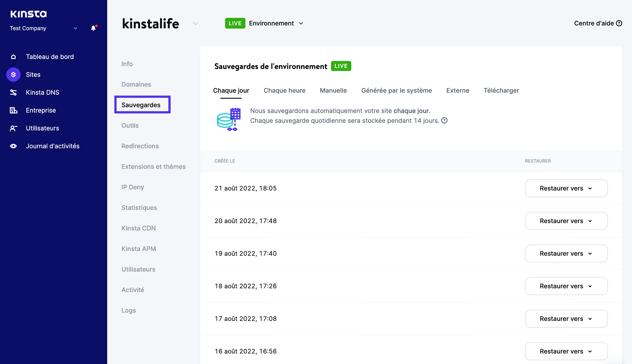
Task: Click the Kinsta logo
Action: [x=28, y=14]
